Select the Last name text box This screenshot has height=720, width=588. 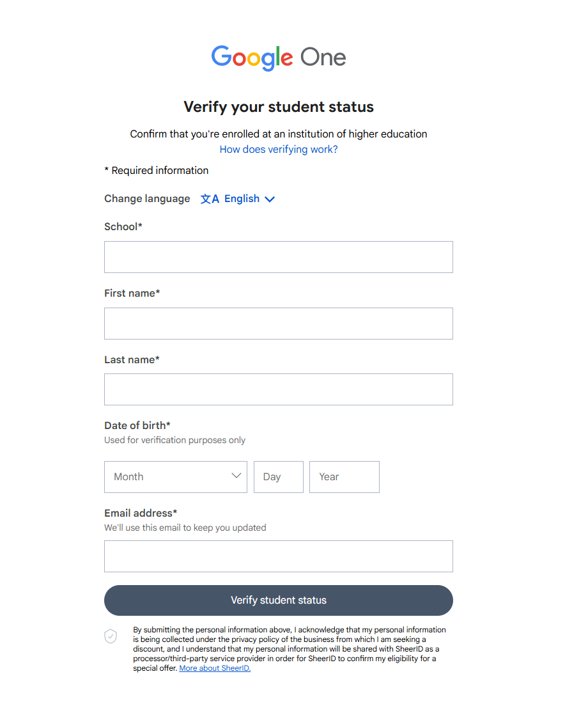279,389
